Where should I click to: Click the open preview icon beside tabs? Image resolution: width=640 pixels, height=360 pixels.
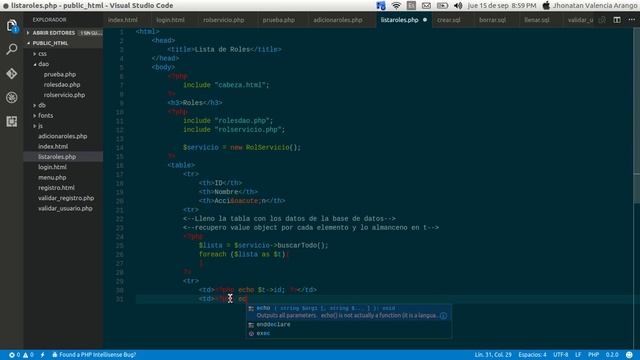point(602,20)
